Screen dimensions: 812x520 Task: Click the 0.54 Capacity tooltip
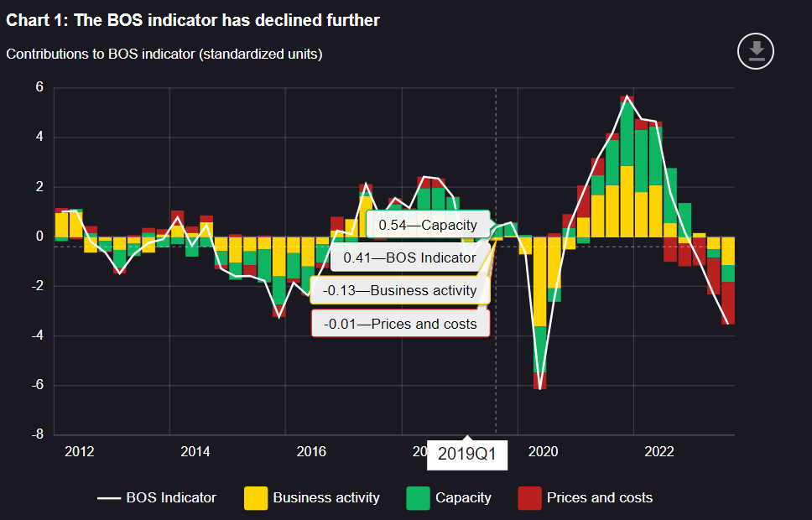(x=427, y=225)
